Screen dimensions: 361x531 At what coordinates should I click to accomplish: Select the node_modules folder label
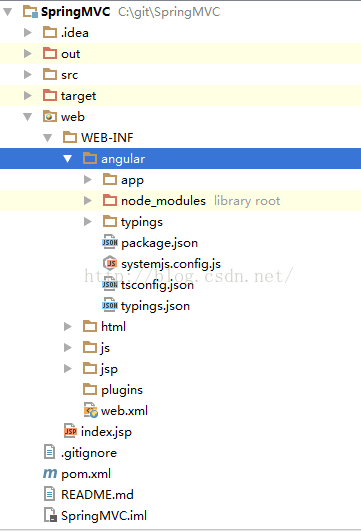[163, 201]
